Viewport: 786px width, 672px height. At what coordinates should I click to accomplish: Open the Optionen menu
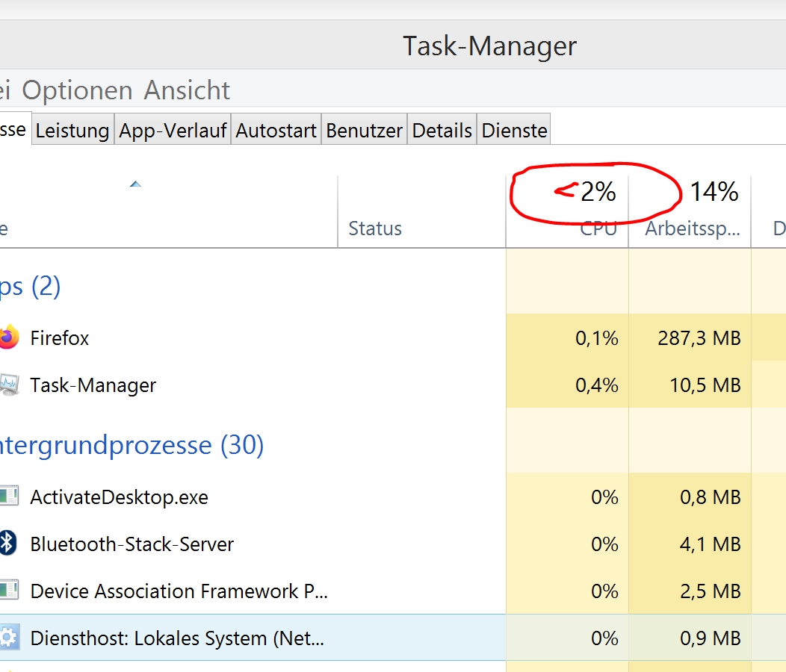(x=77, y=90)
